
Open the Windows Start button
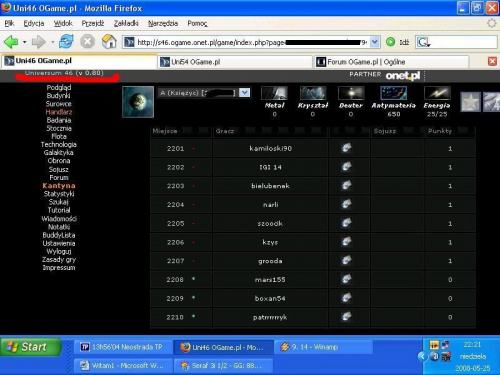point(31,347)
